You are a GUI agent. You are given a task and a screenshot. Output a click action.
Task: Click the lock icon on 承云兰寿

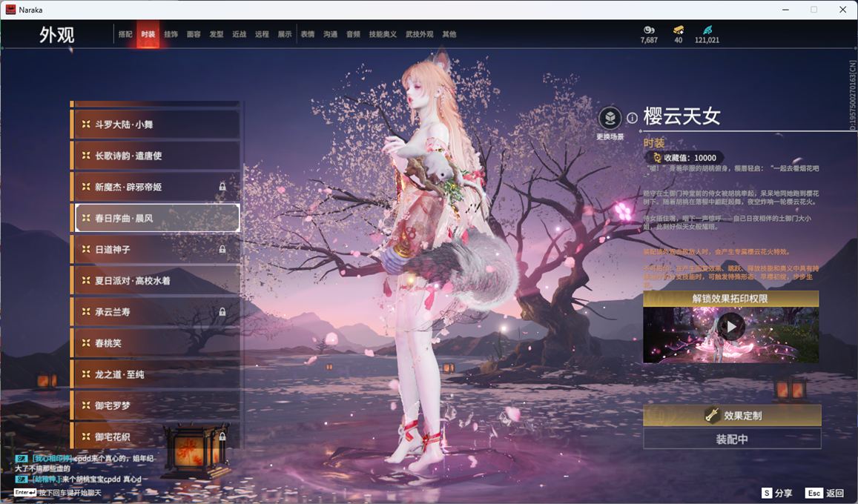click(222, 311)
